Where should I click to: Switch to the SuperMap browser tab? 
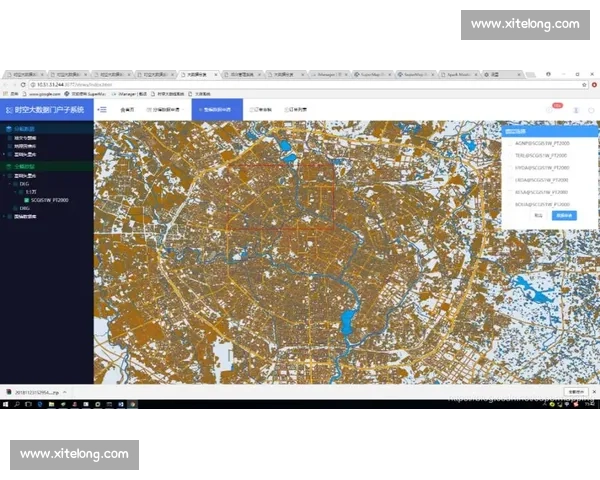tap(375, 74)
